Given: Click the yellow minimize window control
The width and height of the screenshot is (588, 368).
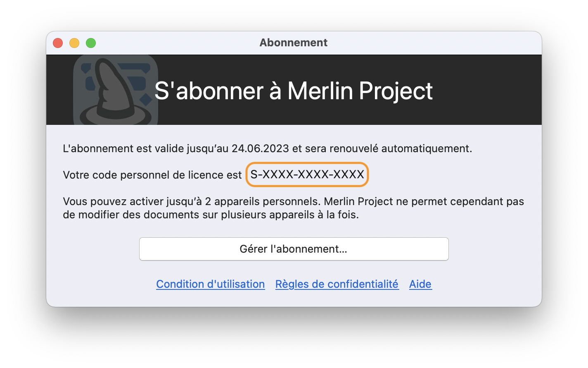Looking at the screenshot, I should click(x=74, y=43).
